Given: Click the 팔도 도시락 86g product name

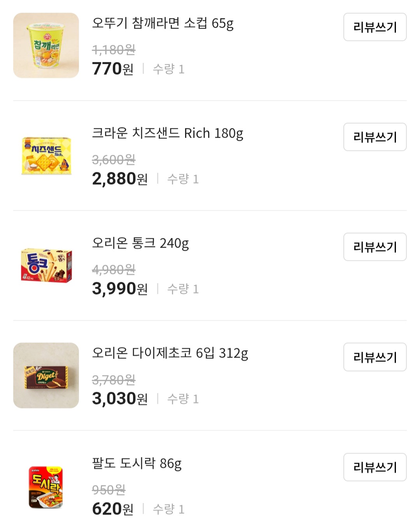Looking at the screenshot, I should [136, 463].
